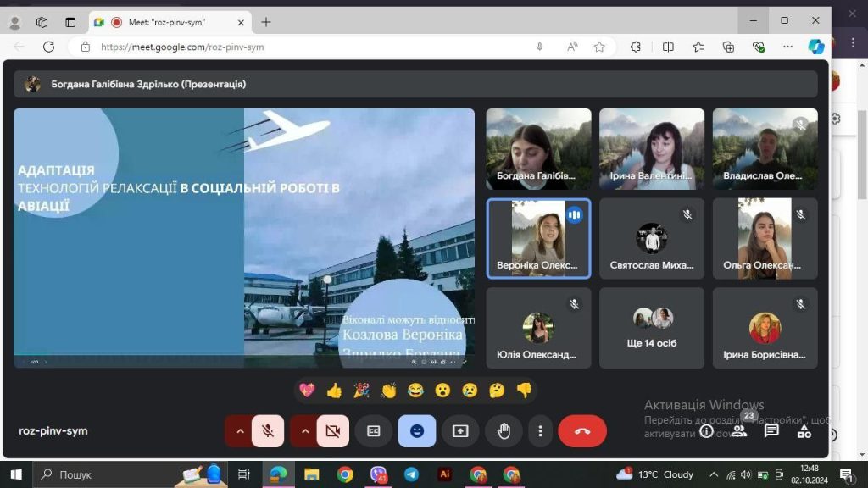
Task: Send the clapping hands reaction
Action: (x=388, y=391)
